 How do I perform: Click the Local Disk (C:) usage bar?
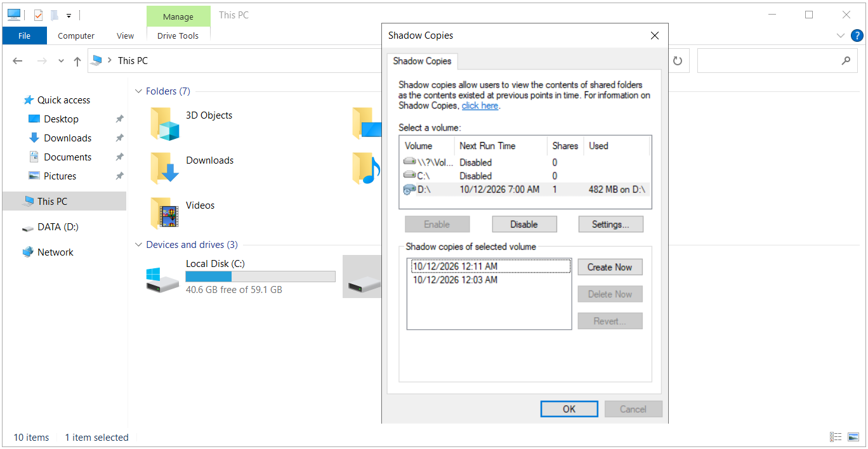(260, 277)
